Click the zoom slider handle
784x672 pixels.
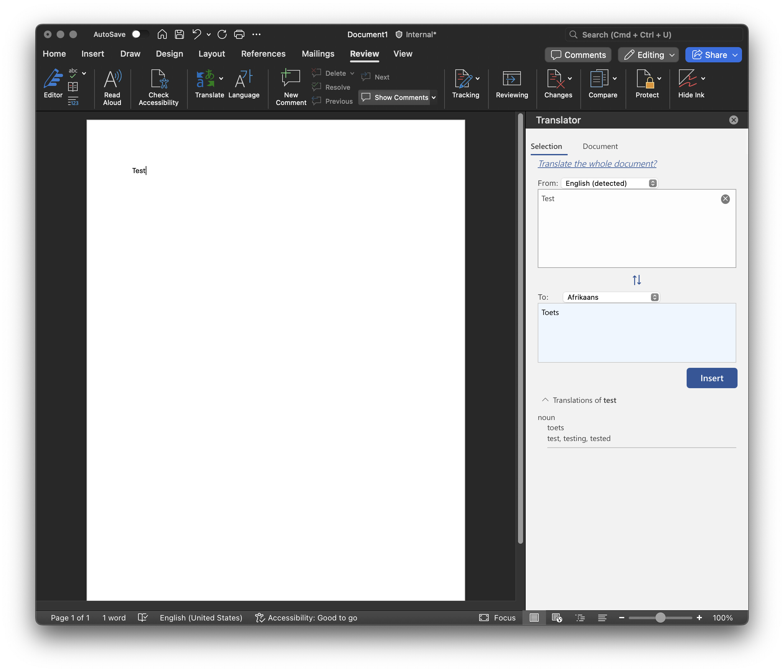point(660,618)
